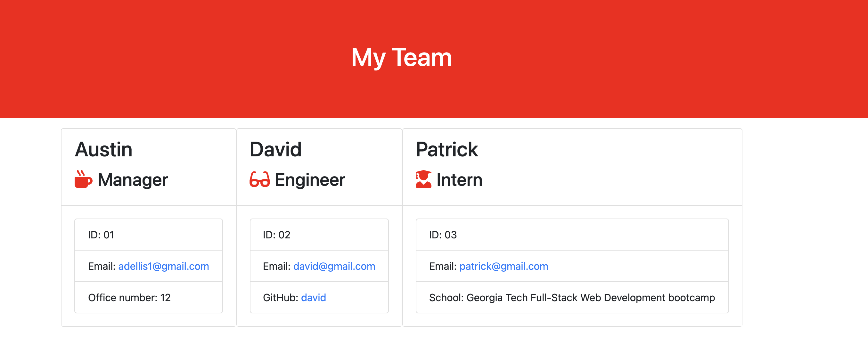The width and height of the screenshot is (868, 364).
Task: Click the Intern role title text
Action: coord(459,180)
